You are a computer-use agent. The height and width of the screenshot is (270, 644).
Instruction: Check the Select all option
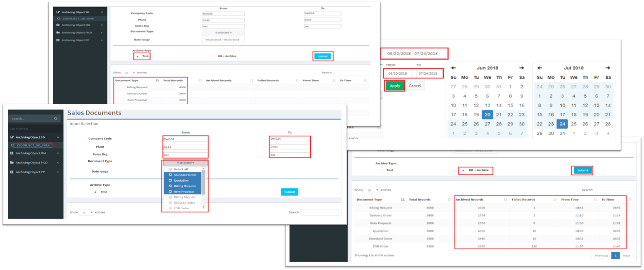click(170, 169)
